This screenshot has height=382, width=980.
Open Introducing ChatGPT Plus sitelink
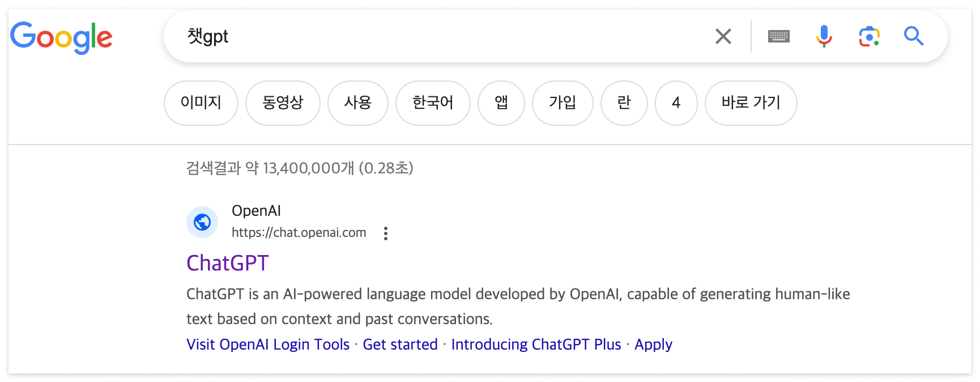[536, 345]
